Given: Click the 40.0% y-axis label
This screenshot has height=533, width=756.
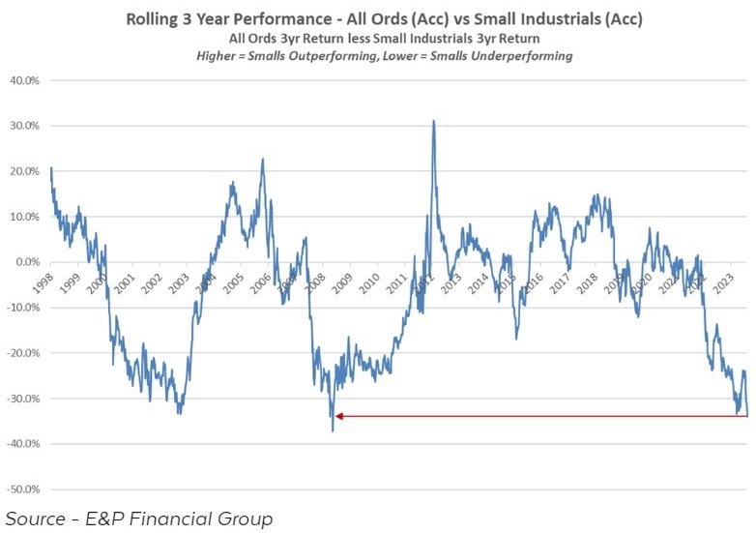Looking at the screenshot, I should [x=23, y=80].
